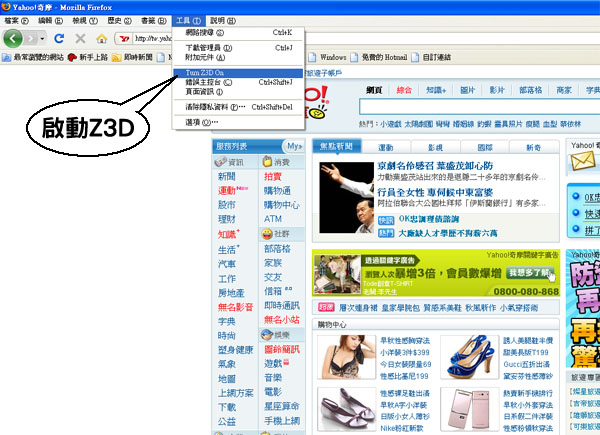
Task: Open the 京劇名伶感召 葉盛茂卸心防 headline
Action: 435,166
